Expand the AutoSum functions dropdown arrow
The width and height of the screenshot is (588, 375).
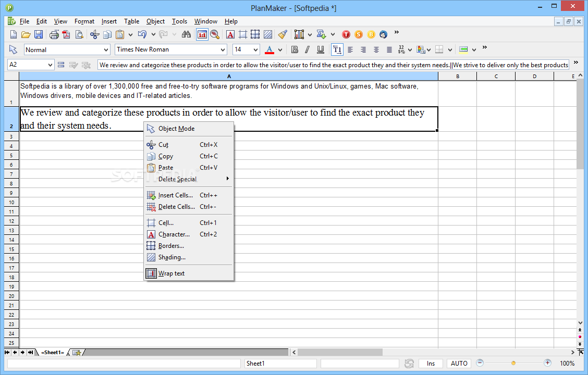pos(333,35)
